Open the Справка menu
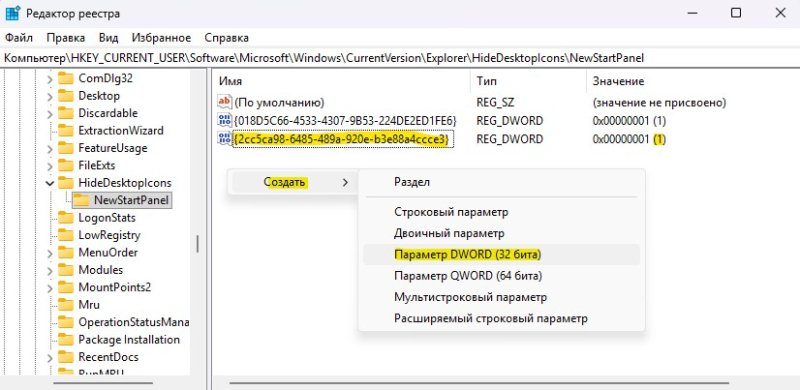The image size is (800, 390). pos(227,38)
